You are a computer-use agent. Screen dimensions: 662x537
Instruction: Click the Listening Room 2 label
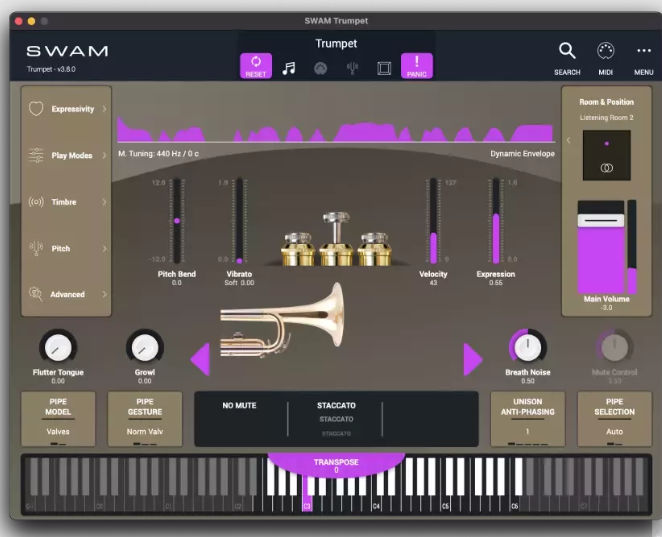point(606,117)
